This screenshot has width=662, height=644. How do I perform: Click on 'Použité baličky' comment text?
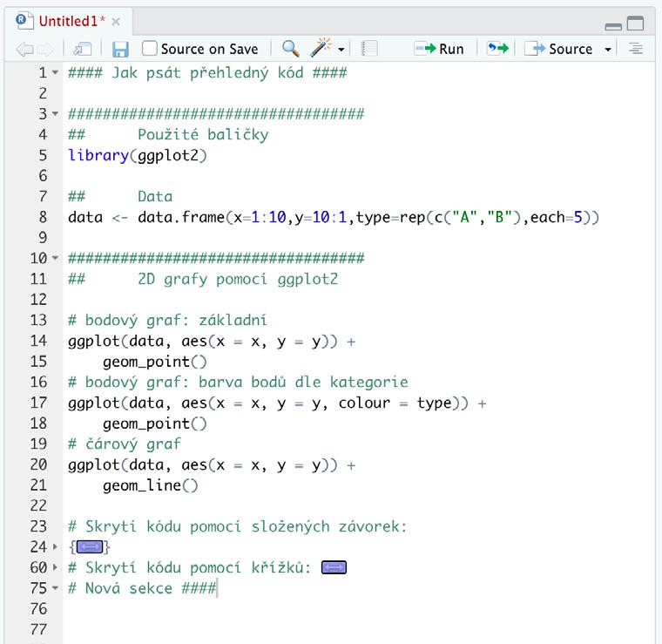click(203, 135)
